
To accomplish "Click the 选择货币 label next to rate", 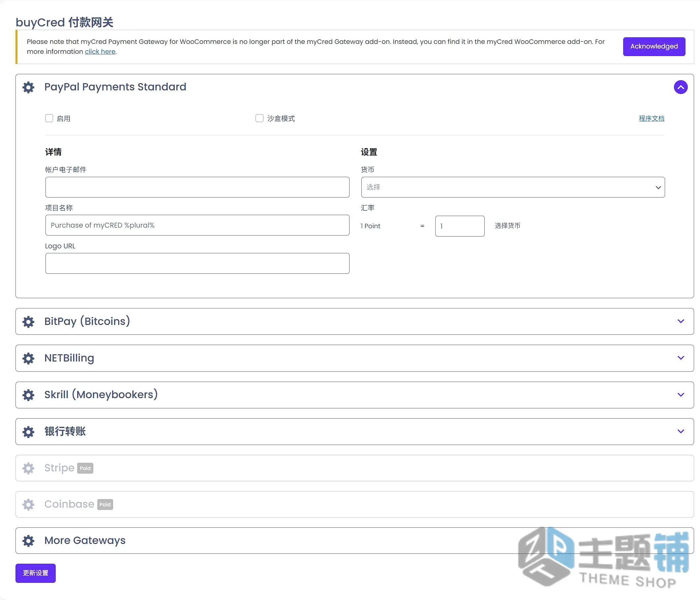I will (x=507, y=226).
